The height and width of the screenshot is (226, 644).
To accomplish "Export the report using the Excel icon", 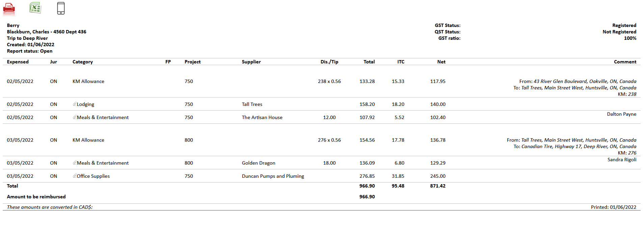I will point(35,8).
